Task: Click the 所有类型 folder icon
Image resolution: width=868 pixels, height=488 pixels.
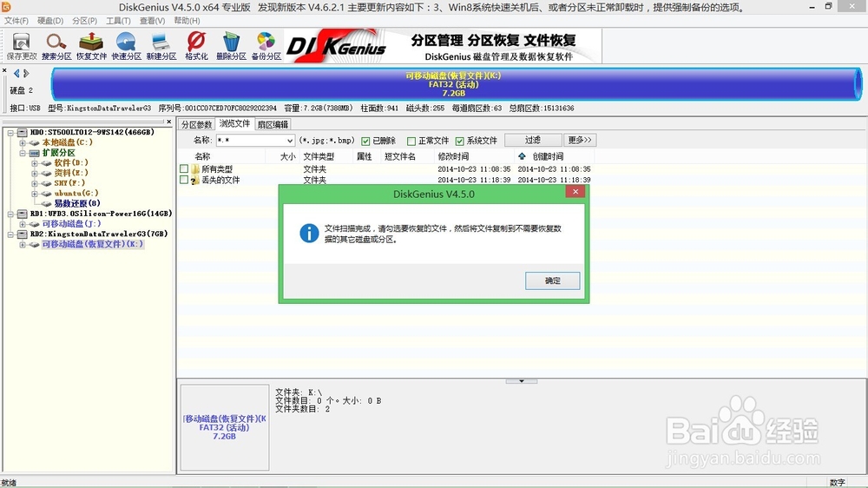Action: 194,169
